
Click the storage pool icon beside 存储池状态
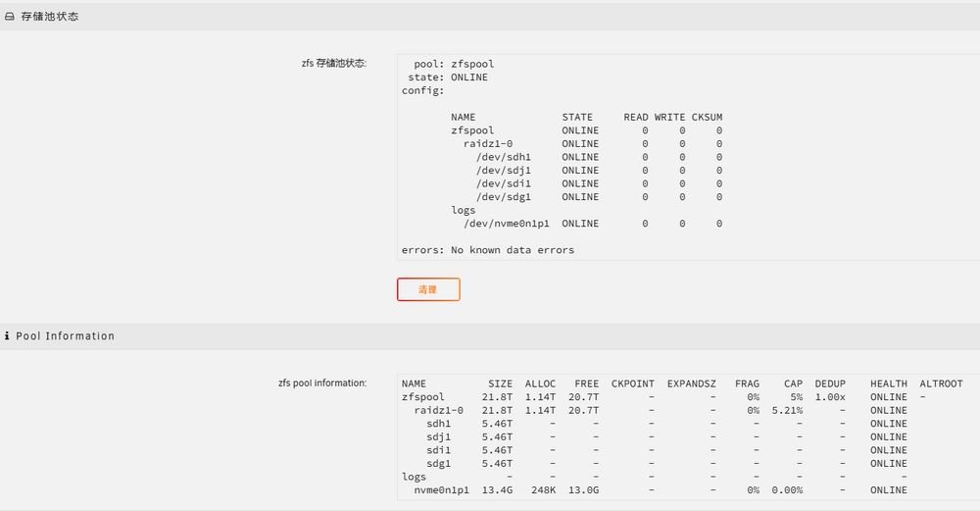[x=10, y=17]
